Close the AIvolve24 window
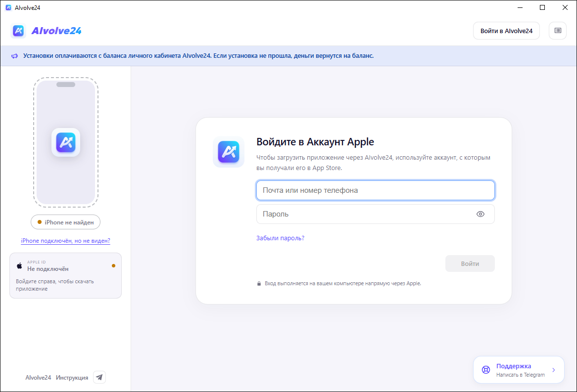This screenshot has height=392, width=577. 565,7
